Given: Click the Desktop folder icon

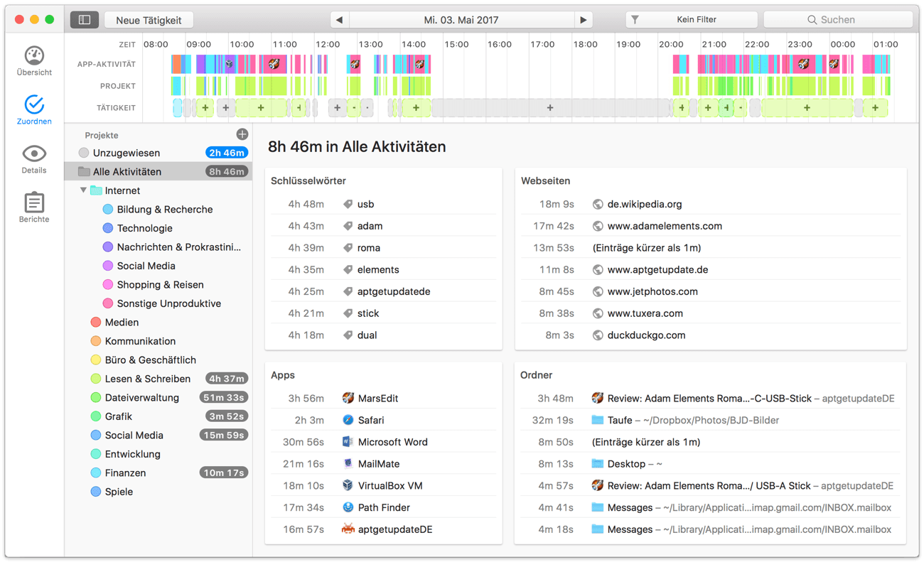Looking at the screenshot, I should (x=598, y=463).
